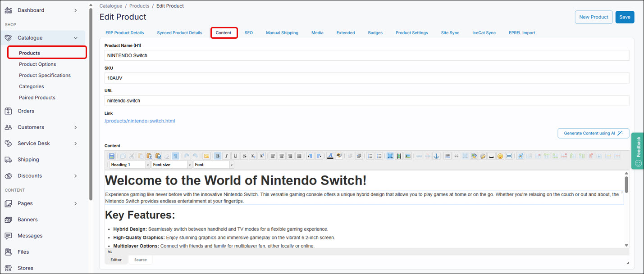The image size is (644, 274).
Task: Toggle underline formatting in the editor
Action: coord(235,156)
